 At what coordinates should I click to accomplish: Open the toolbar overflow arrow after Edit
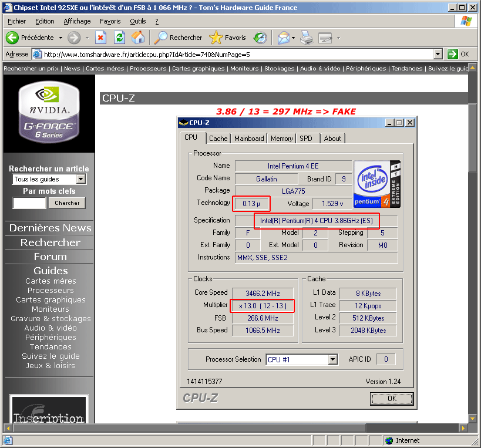pyautogui.click(x=339, y=38)
